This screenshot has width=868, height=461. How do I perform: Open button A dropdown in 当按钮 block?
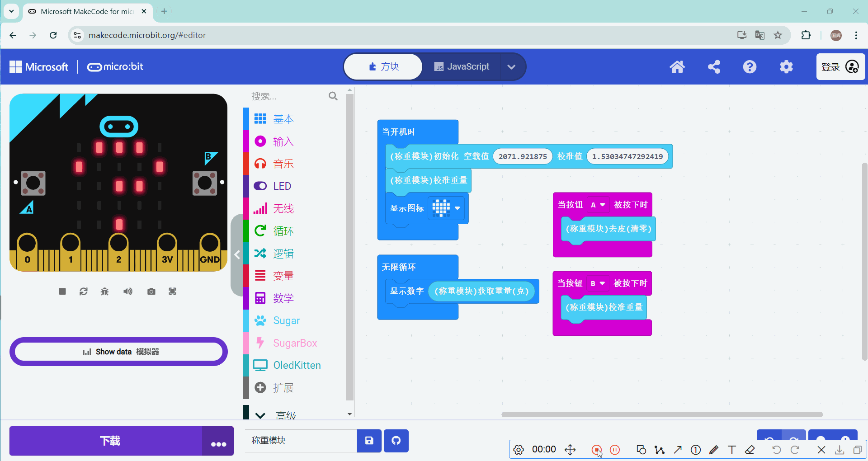coord(598,205)
